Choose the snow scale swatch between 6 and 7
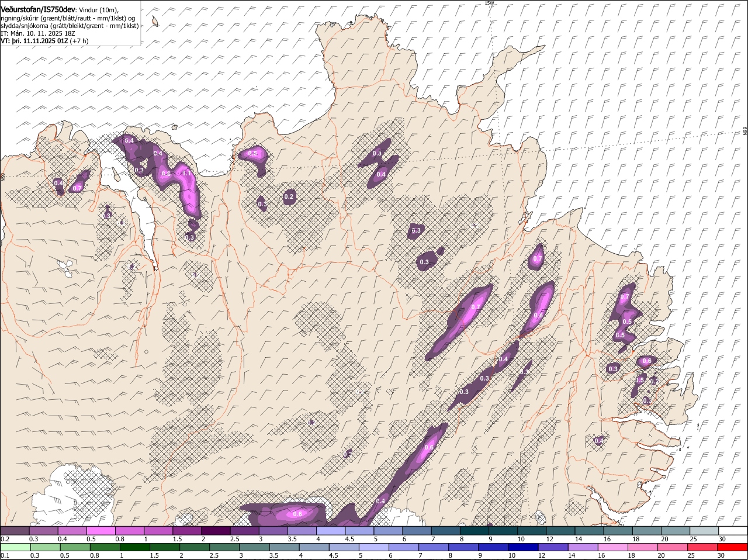This screenshot has height=560, width=748. coord(416,530)
